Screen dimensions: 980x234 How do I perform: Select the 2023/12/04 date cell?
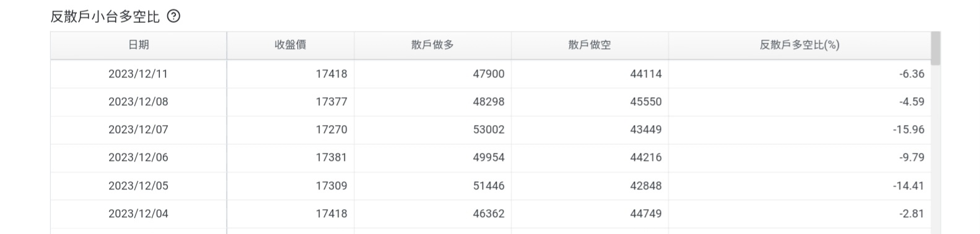click(138, 214)
